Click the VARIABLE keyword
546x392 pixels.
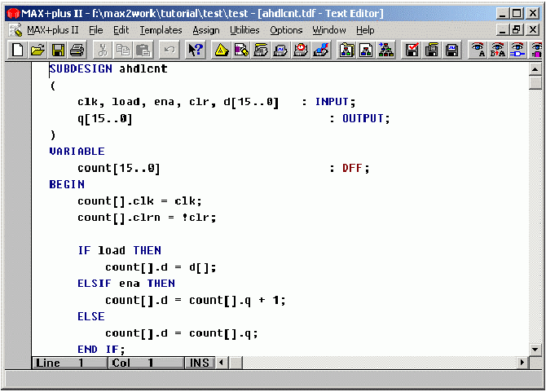coord(77,152)
